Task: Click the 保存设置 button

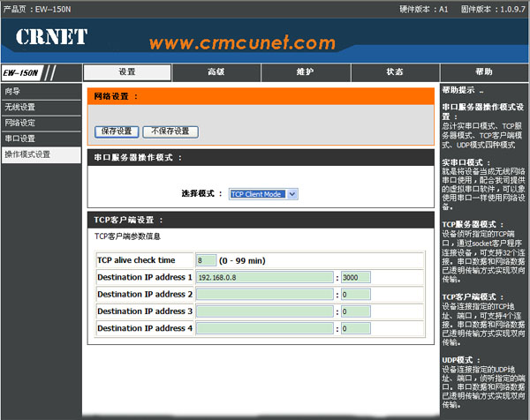Action: (117, 131)
